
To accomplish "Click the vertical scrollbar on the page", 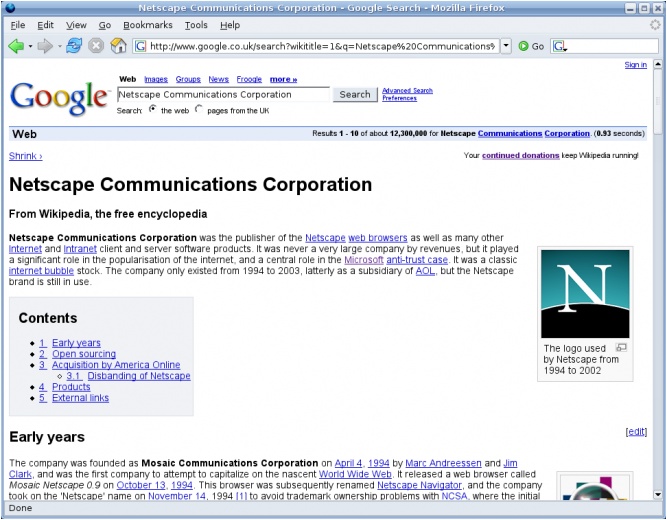I will [x=658, y=300].
